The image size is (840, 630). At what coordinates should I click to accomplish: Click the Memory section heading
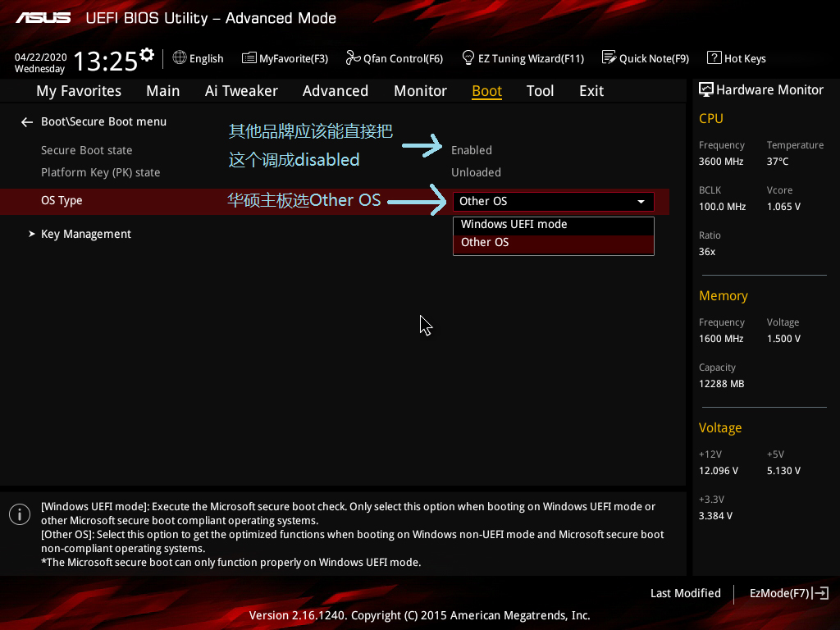pyautogui.click(x=724, y=295)
